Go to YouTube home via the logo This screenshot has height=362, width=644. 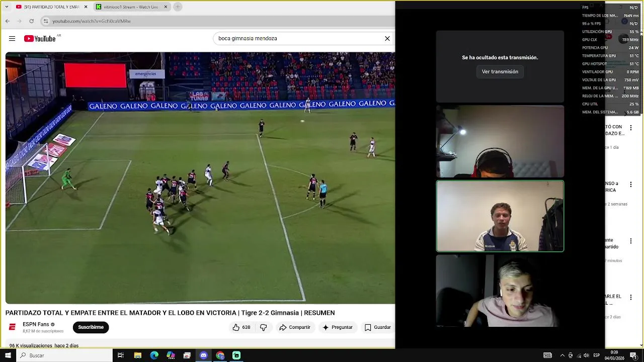click(40, 39)
